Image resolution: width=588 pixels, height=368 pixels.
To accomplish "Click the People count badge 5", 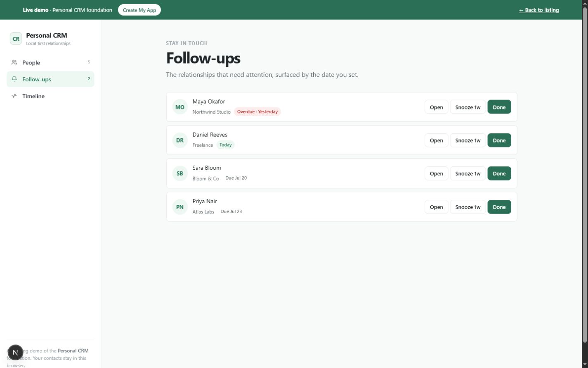I will (x=89, y=62).
